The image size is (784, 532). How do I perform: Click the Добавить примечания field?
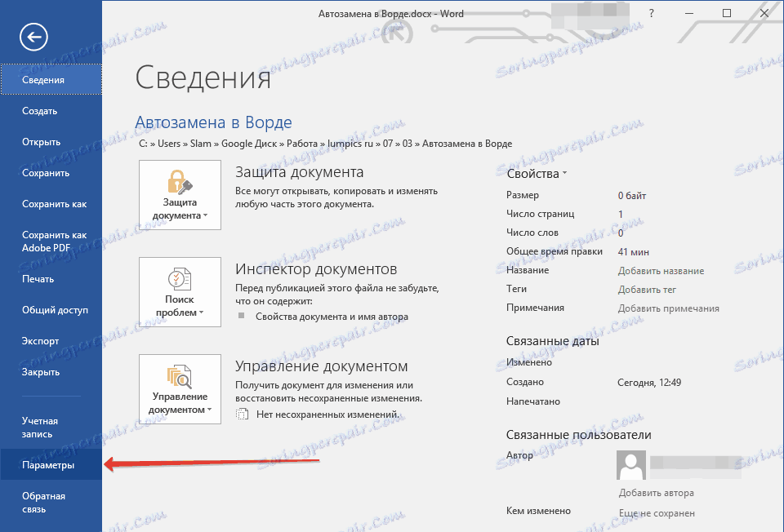668,308
